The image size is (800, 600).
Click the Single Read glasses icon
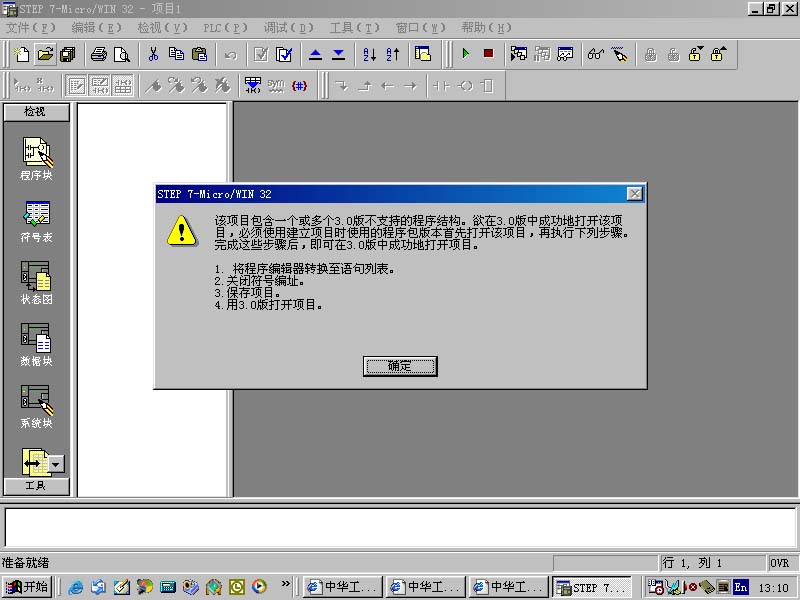coord(595,54)
